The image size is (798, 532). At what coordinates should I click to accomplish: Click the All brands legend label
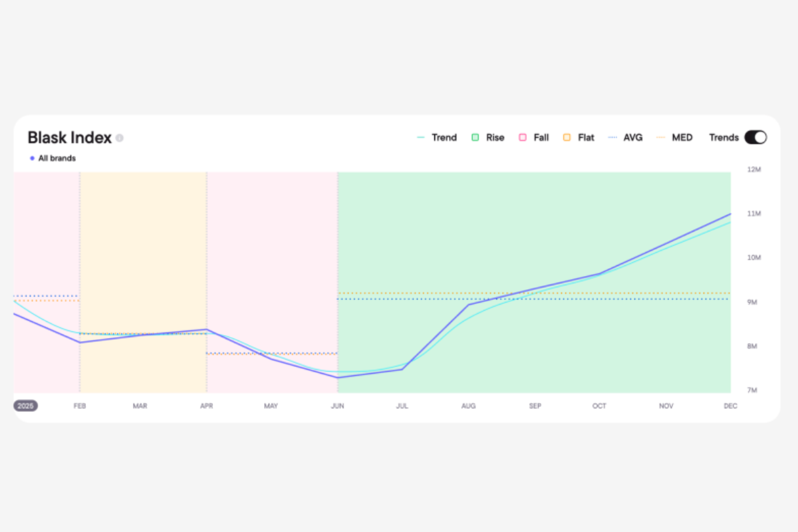coord(57,158)
